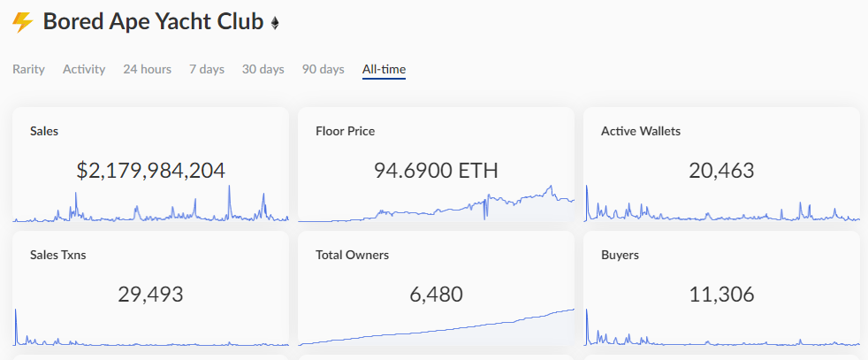The image size is (868, 360).
Task: Click the Ethereum icon after Bored Ape Yacht Club
Action: coord(275,23)
